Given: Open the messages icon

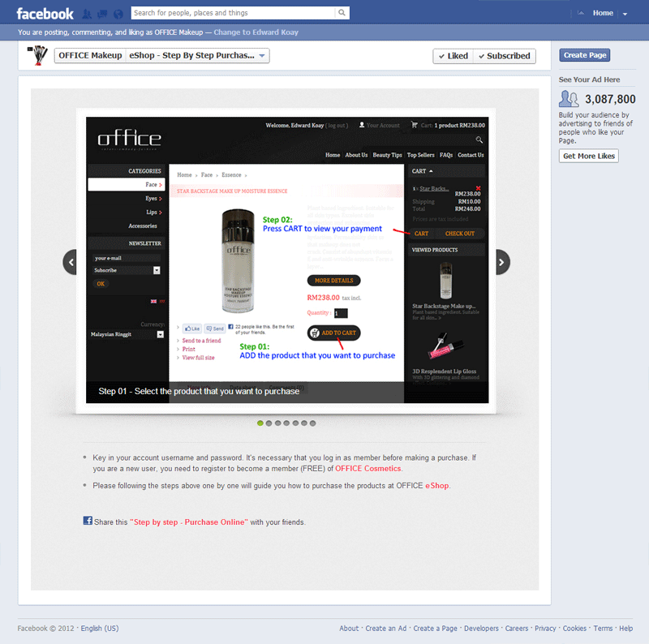Looking at the screenshot, I should [102, 14].
